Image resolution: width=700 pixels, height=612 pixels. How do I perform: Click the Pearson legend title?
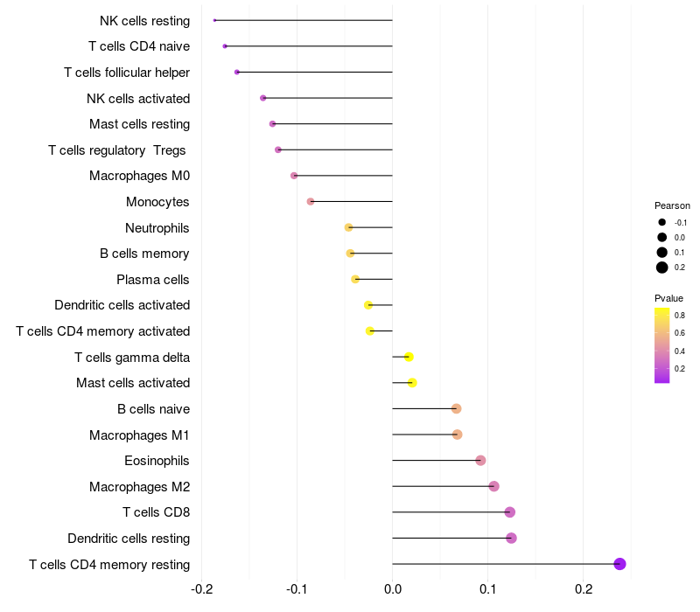672,205
